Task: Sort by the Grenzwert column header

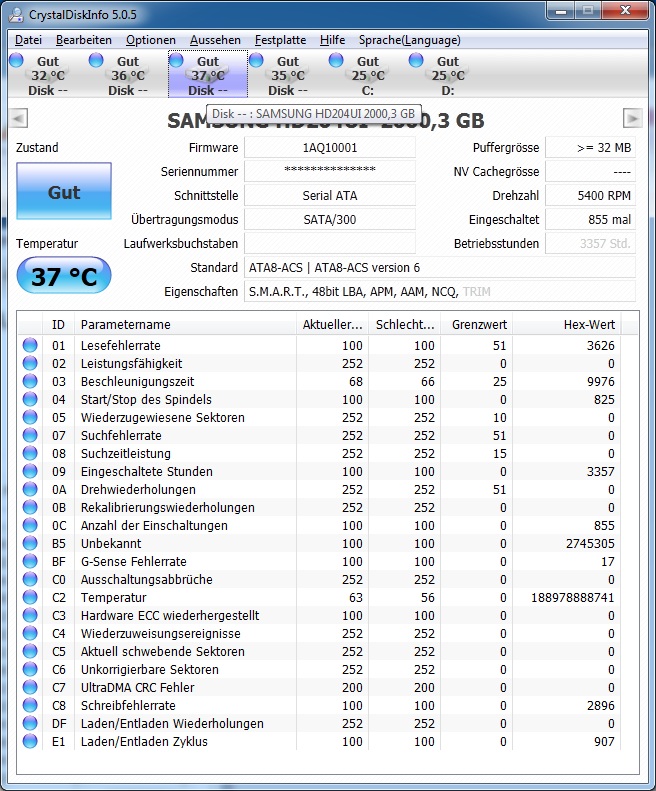Action: (477, 324)
